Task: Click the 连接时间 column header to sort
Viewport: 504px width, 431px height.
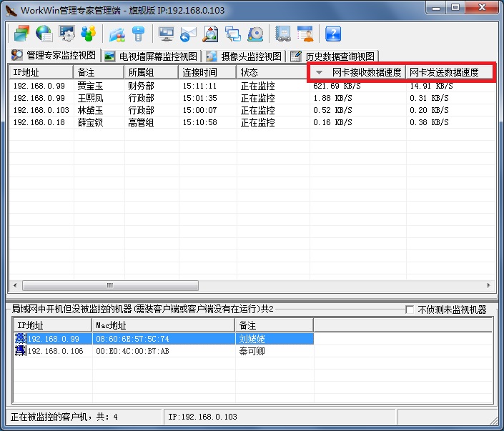Action: click(207, 72)
